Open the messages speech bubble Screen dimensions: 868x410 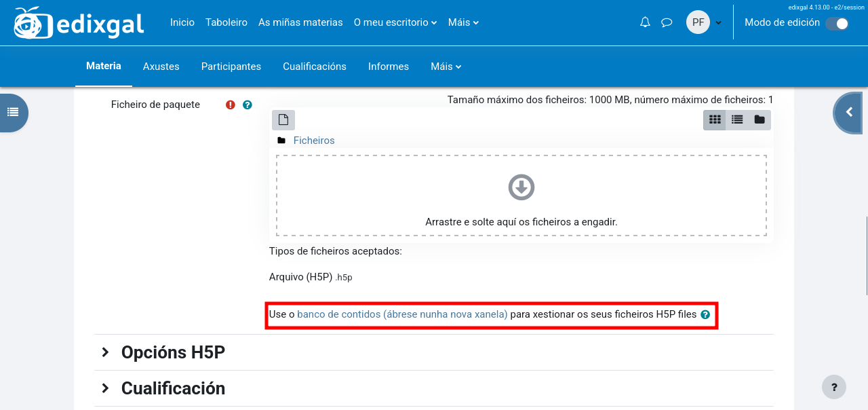[667, 22]
